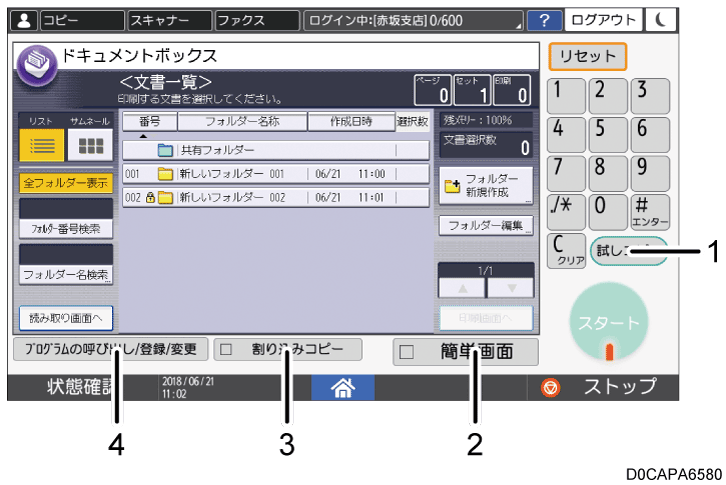
Task: Sort by フォルダー名称 column header
Action: pyautogui.click(x=242, y=121)
